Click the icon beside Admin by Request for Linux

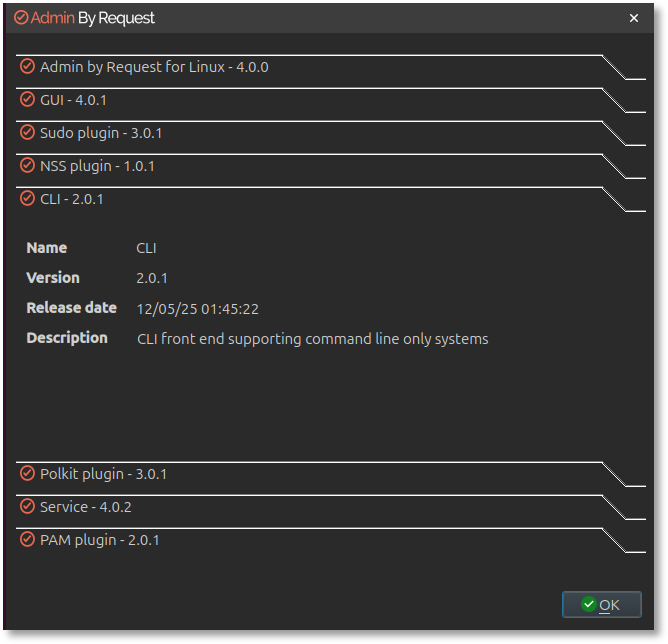pos(27,67)
